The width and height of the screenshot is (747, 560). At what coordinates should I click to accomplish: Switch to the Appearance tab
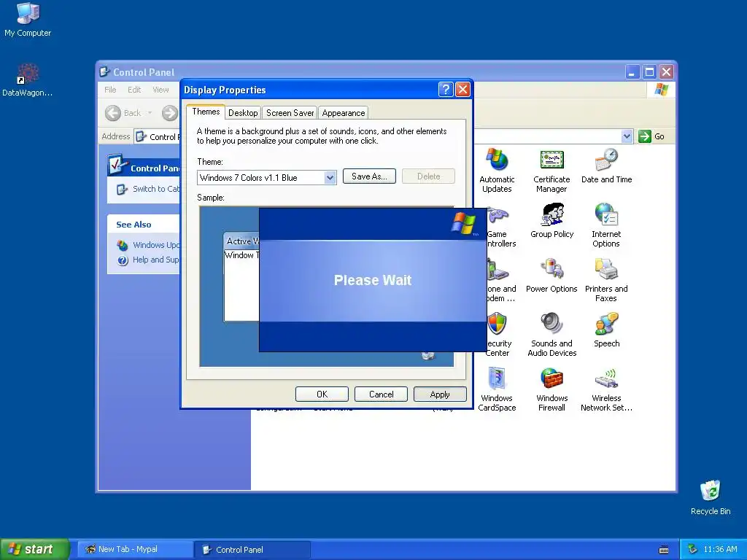pos(344,113)
